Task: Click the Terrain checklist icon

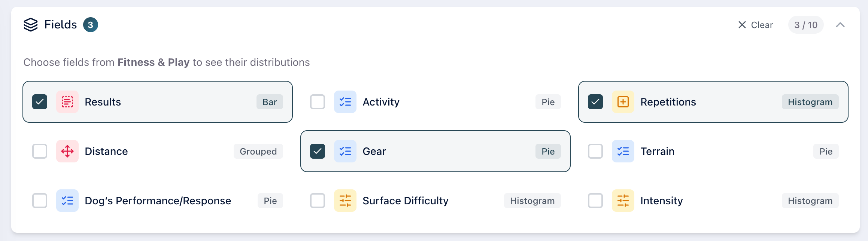Action: tap(623, 151)
